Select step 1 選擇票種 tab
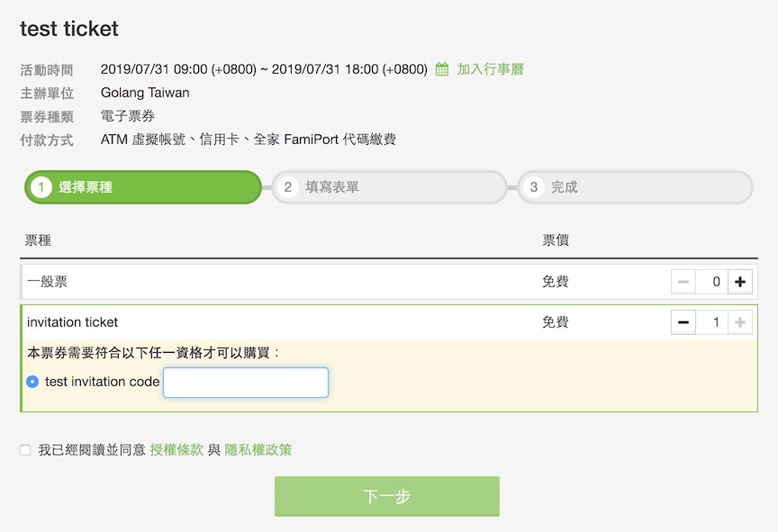This screenshot has width=778, height=532. tap(143, 187)
